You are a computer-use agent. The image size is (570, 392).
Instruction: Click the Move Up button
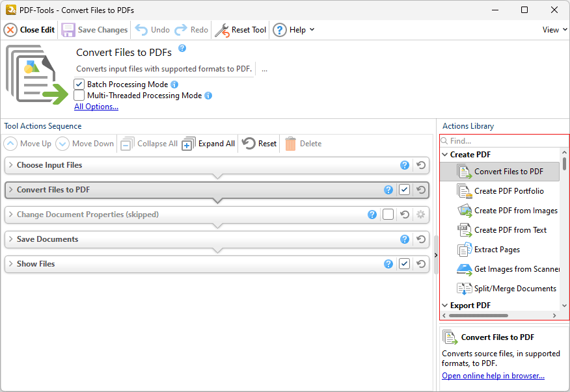(x=28, y=144)
